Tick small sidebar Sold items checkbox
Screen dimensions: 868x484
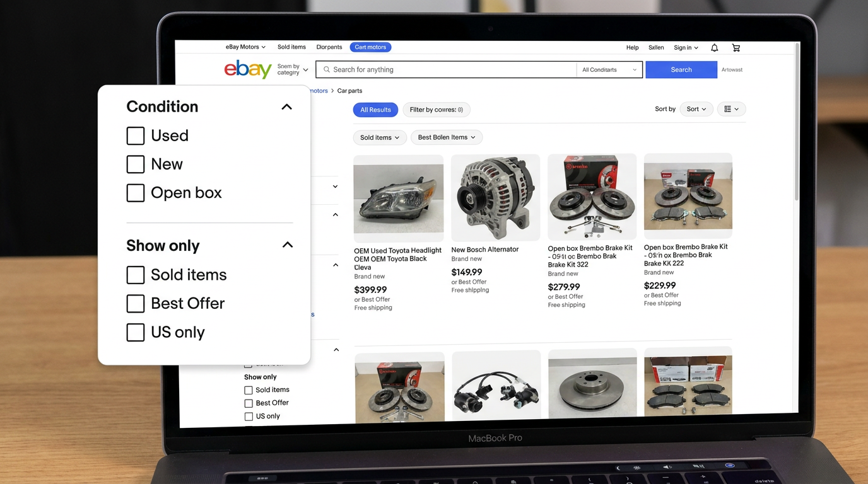click(249, 390)
